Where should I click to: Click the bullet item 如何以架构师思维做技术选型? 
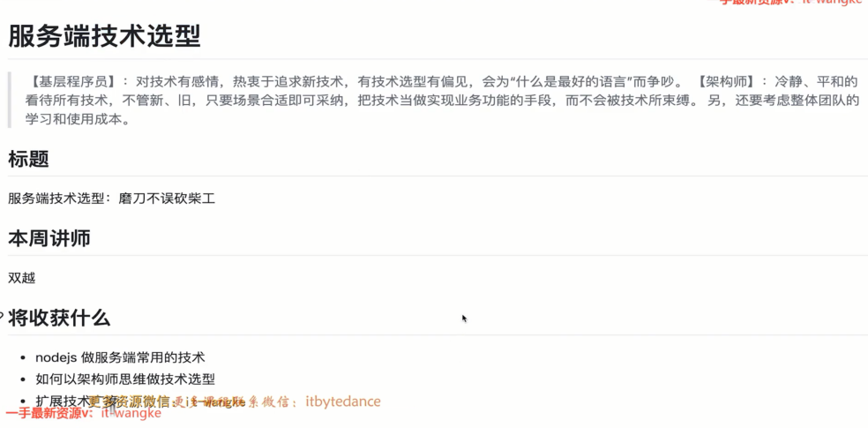point(125,379)
